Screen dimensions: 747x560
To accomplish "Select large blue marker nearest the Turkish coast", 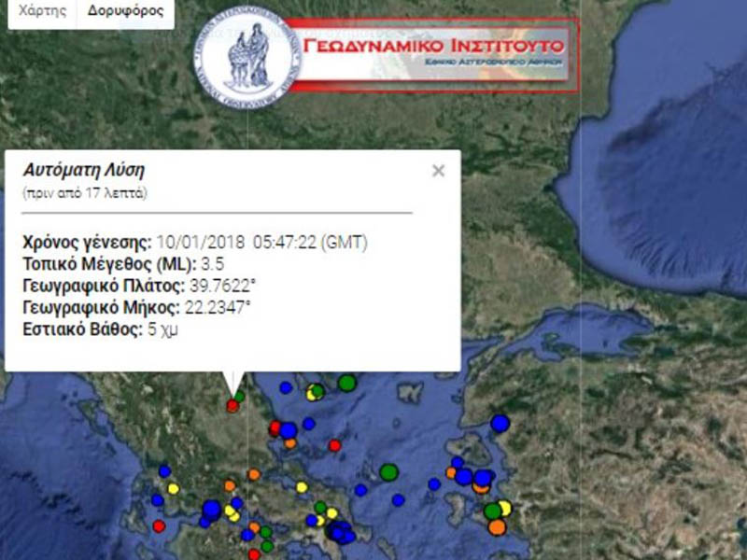I will [500, 423].
